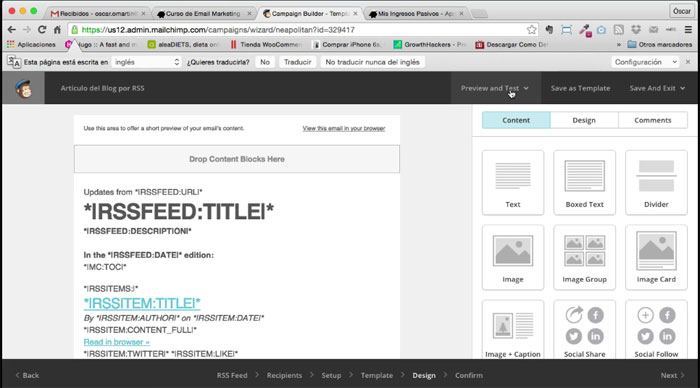The image size is (700, 388).
Task: Select the preheader short preview text
Action: point(164,128)
